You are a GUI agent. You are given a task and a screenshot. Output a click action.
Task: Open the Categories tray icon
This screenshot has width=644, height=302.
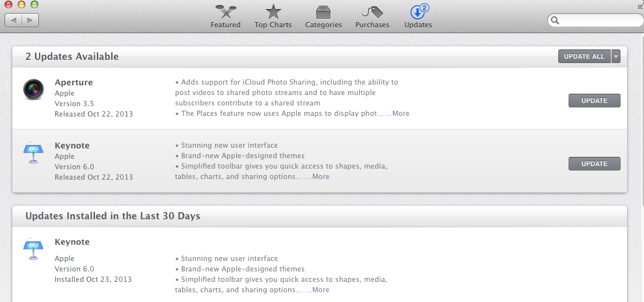click(323, 12)
